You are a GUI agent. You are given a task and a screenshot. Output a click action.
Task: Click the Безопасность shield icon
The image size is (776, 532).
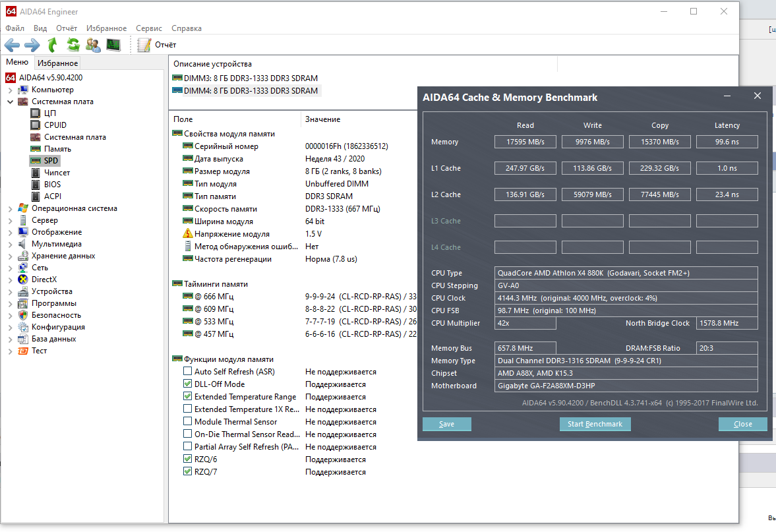(23, 315)
